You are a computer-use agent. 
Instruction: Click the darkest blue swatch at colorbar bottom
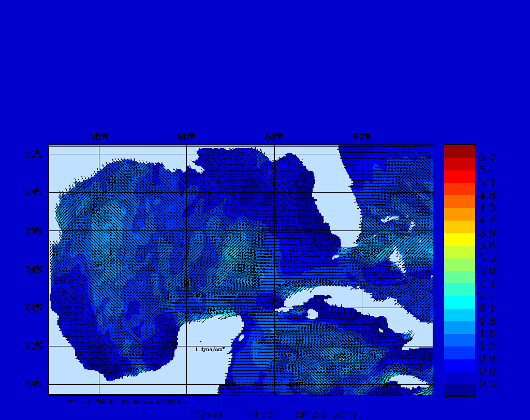pyautogui.click(x=459, y=390)
